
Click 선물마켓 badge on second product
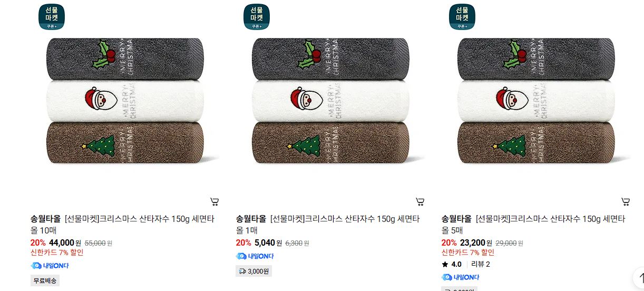coord(257,17)
